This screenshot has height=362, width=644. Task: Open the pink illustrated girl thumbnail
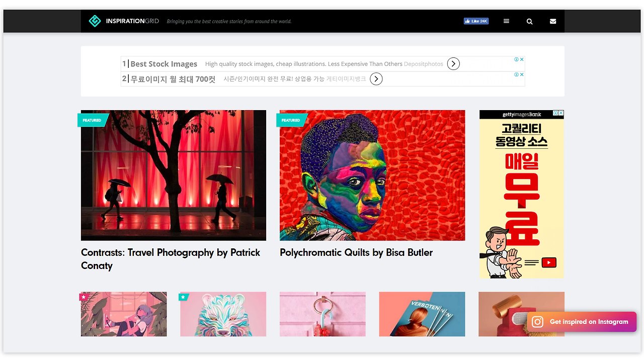coord(124,314)
